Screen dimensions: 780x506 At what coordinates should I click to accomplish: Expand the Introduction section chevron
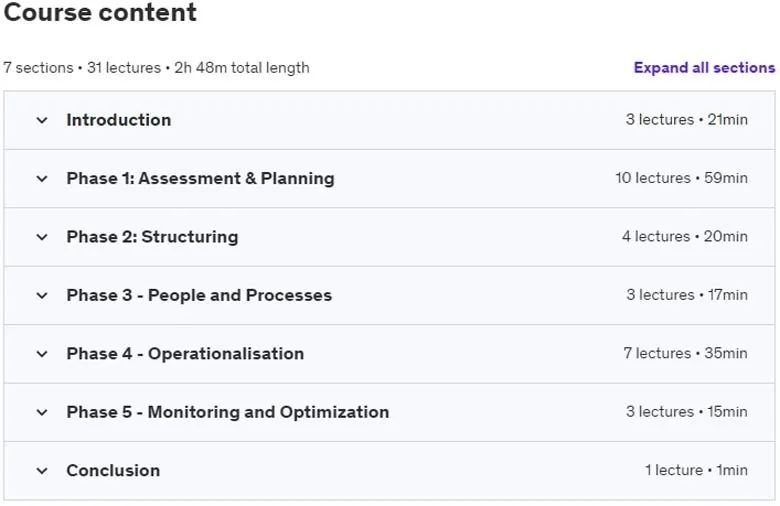pyautogui.click(x=42, y=120)
